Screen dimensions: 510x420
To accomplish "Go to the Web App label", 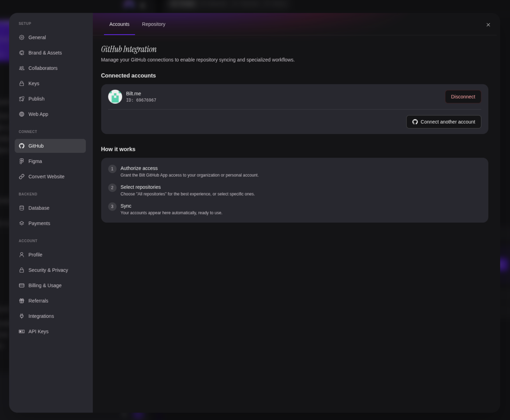I will click(x=38, y=114).
